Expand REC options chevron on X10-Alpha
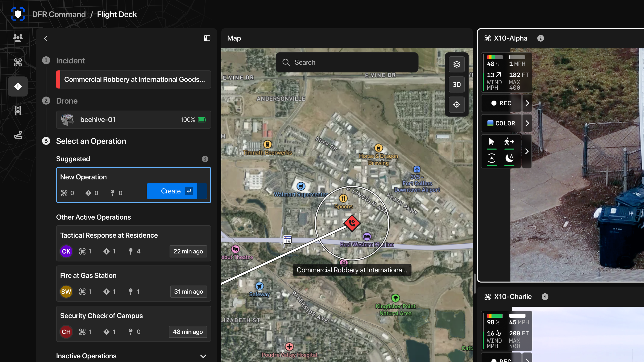Image resolution: width=644 pixels, height=362 pixels. [x=527, y=103]
